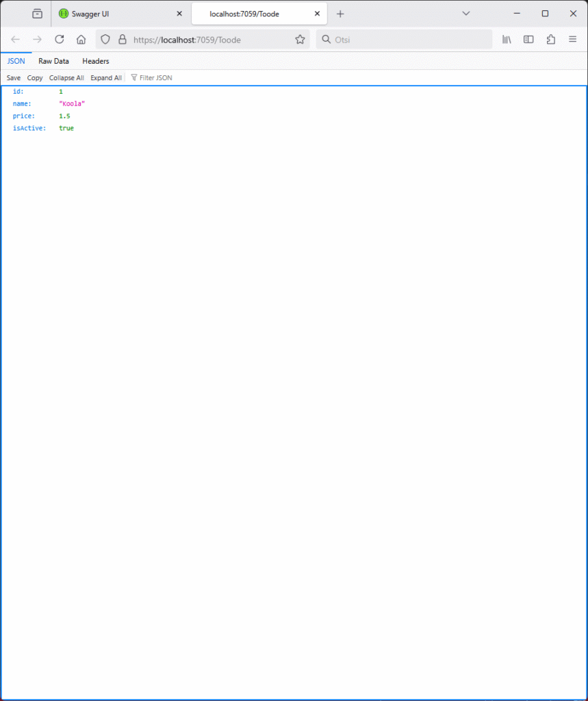Open the hamburger application menu
This screenshot has height=701, width=588.
click(573, 40)
